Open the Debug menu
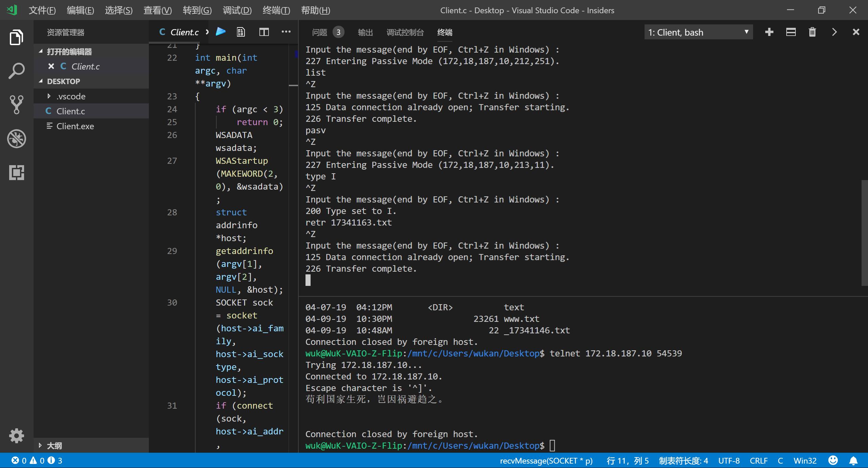 (237, 10)
